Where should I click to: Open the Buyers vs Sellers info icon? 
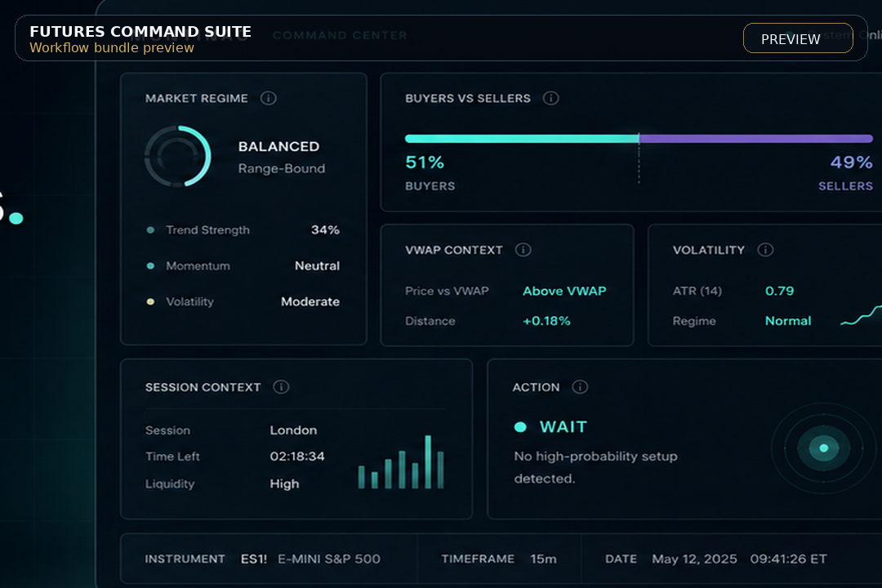pos(550,99)
